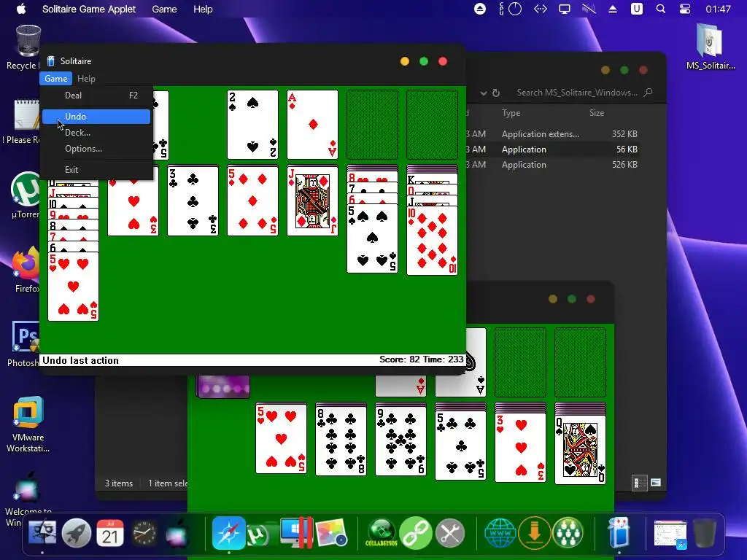Open the wrench and screwdriver tools dock icon
Screen dimensions: 747x560
tap(449, 533)
